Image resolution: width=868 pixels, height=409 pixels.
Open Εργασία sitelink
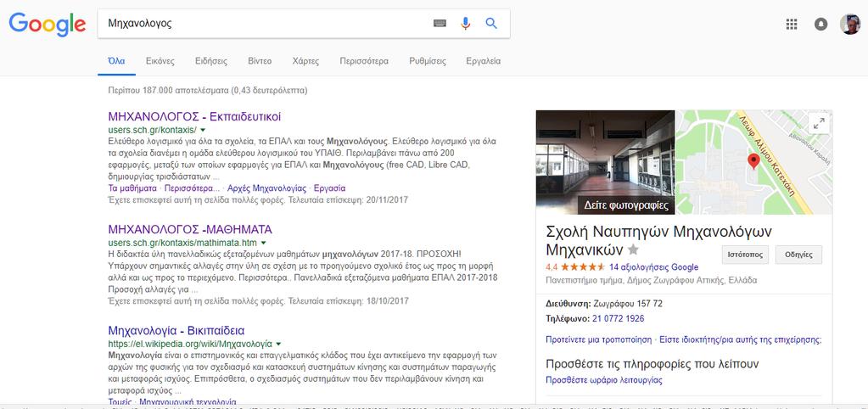coord(329,188)
